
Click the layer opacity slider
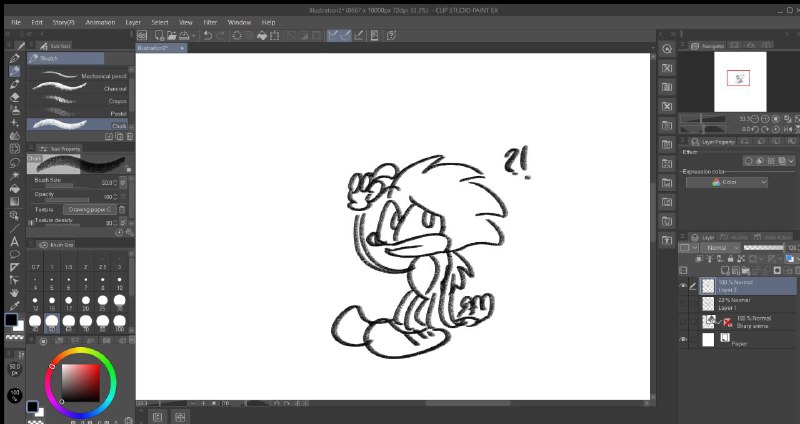coord(764,248)
